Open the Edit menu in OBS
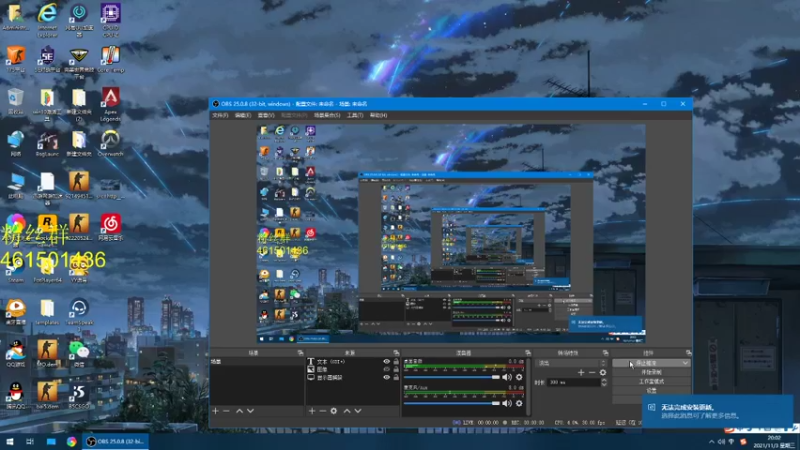The image size is (800, 450). pos(243,115)
